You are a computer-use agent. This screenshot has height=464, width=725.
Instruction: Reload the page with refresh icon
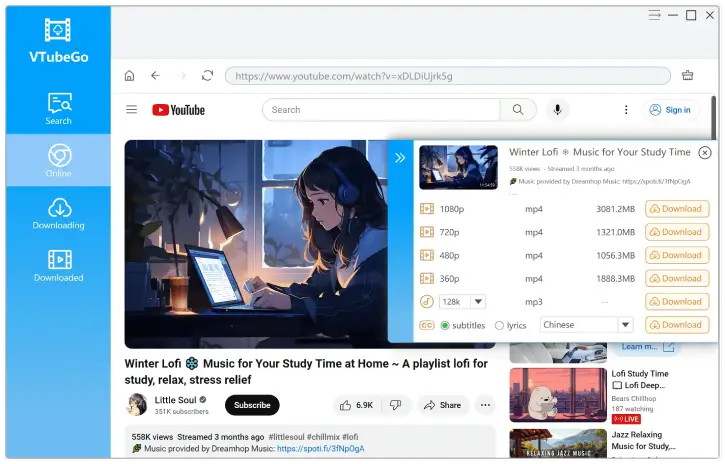point(208,76)
